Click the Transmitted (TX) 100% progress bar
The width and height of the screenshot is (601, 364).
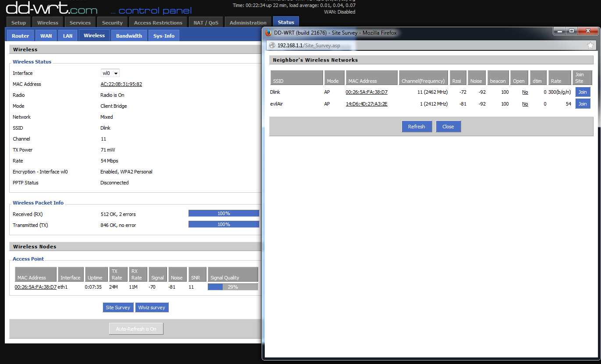point(224,224)
